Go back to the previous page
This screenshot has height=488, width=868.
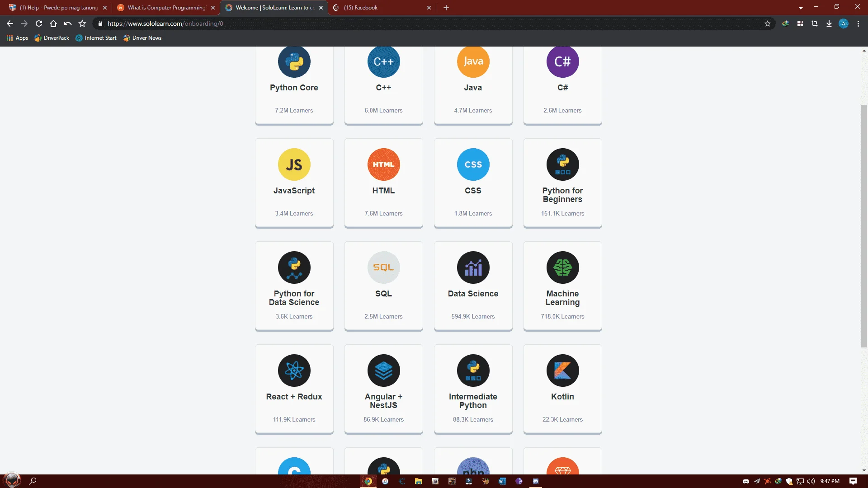tap(10, 23)
